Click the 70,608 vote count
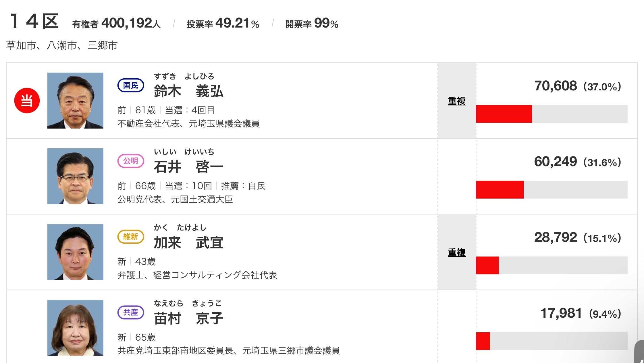The image size is (644, 363). 556,86
